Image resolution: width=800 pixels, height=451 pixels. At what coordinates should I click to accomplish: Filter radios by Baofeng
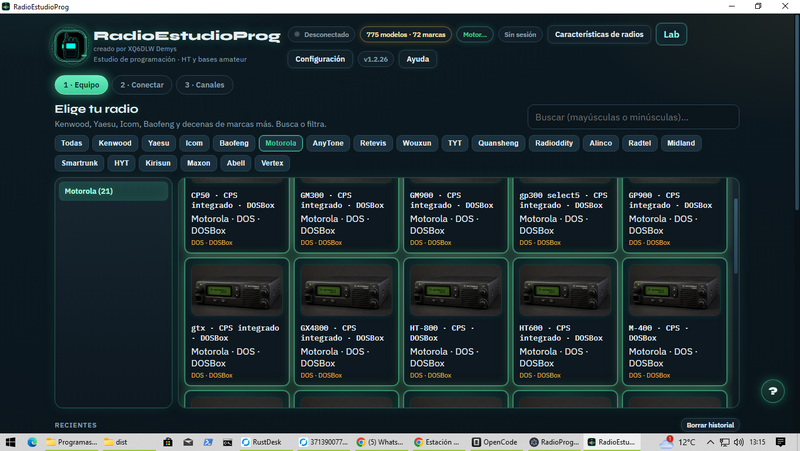[234, 143]
